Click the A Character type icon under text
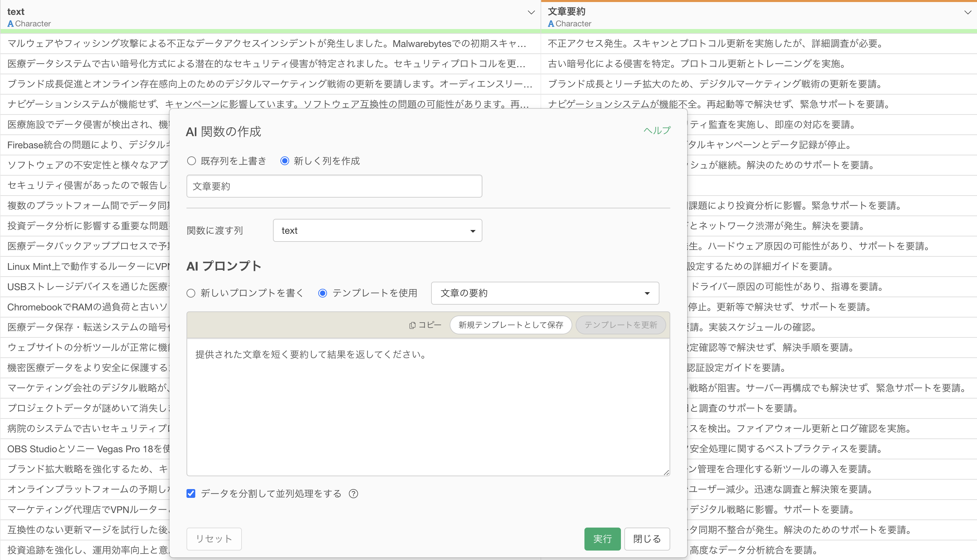This screenshot has width=977, height=560. (10, 24)
